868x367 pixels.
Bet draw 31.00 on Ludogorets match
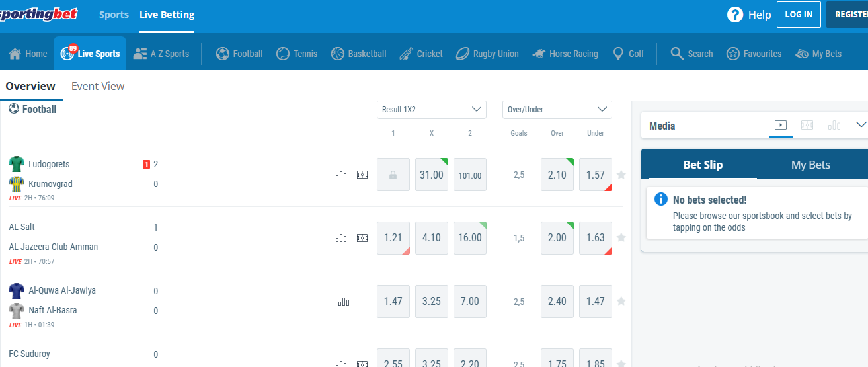[x=432, y=175]
